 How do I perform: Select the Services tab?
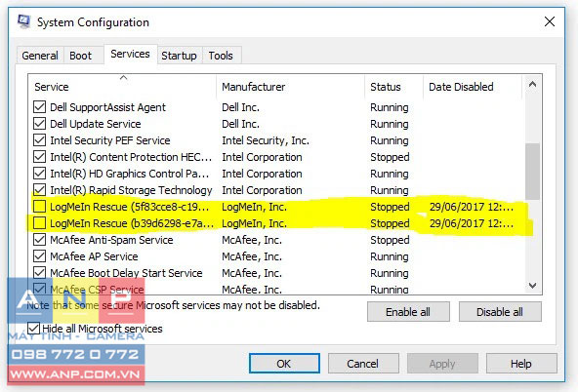point(130,54)
